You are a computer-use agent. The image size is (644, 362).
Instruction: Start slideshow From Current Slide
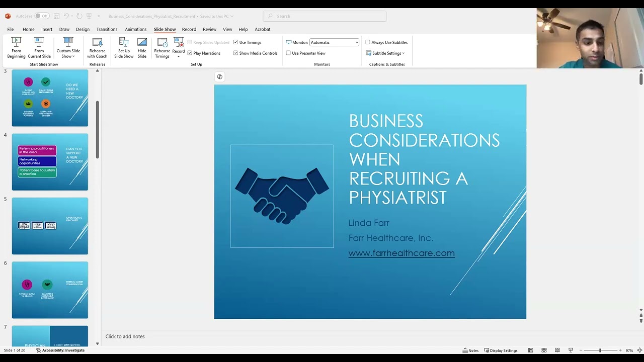[x=39, y=47]
